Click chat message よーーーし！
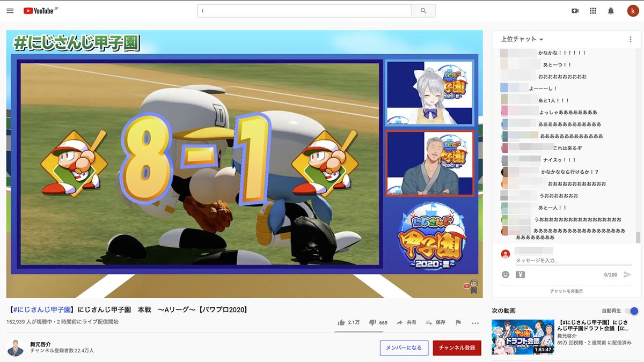The height and width of the screenshot is (362, 644). (543, 88)
